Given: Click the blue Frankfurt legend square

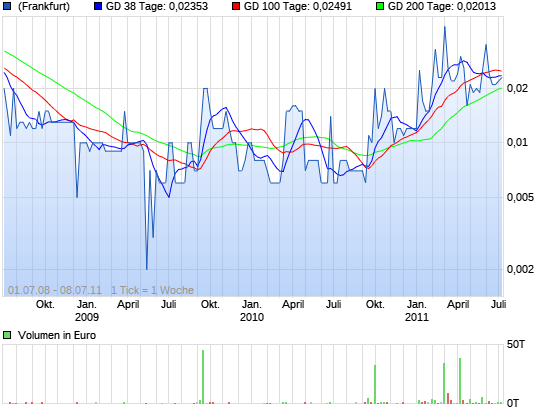Looking at the screenshot, I should pyautogui.click(x=7, y=6).
